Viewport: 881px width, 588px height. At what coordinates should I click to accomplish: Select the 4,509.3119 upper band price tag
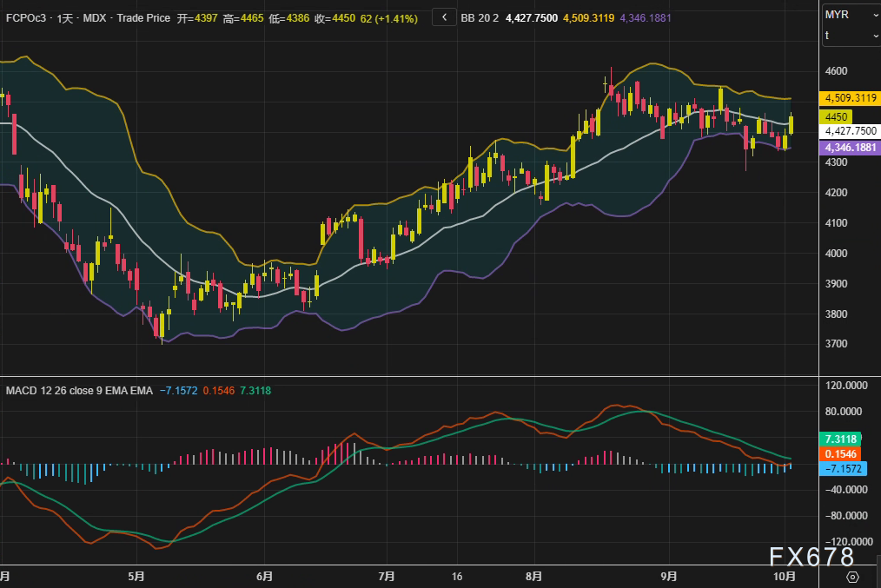851,98
